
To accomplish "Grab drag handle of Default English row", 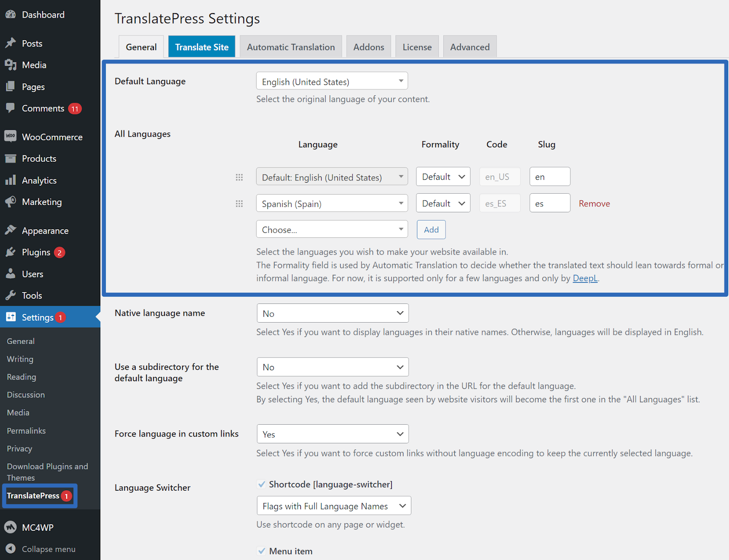I will pyautogui.click(x=239, y=177).
